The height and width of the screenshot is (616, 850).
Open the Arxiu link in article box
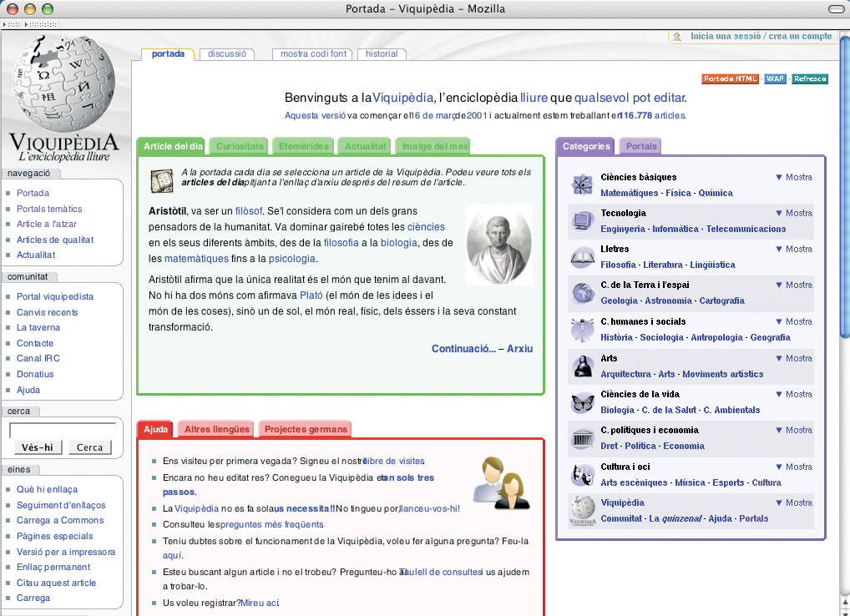point(520,349)
